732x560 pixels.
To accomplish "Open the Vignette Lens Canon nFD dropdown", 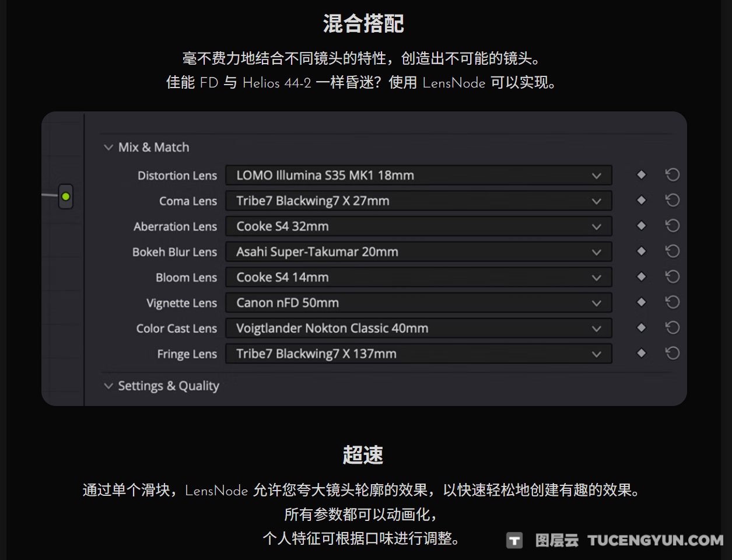I will (418, 303).
